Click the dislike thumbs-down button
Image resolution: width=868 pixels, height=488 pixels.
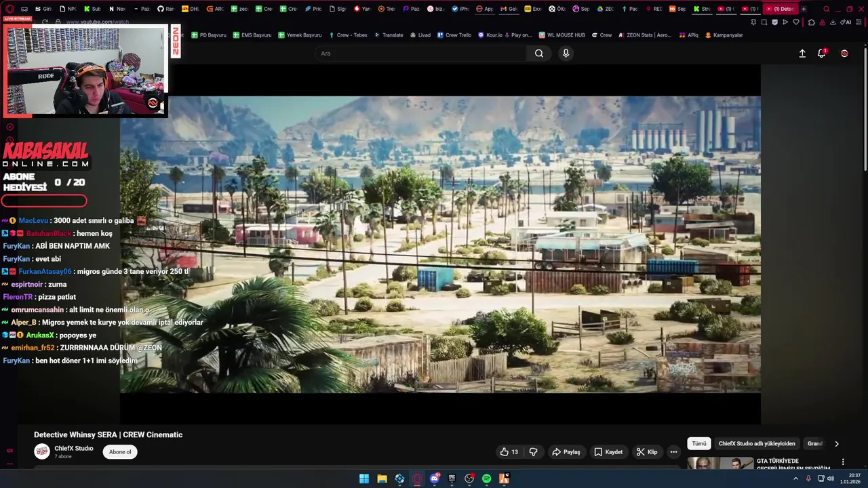coord(534,452)
